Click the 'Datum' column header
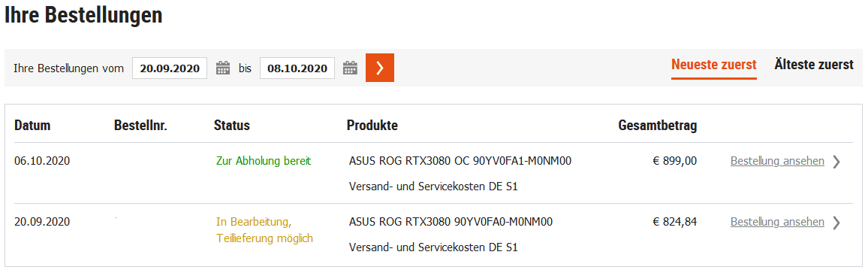The width and height of the screenshot is (868, 273). point(32,126)
